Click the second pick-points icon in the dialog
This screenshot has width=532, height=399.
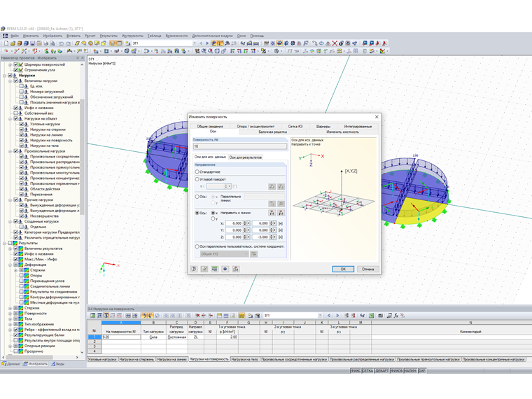281,213
